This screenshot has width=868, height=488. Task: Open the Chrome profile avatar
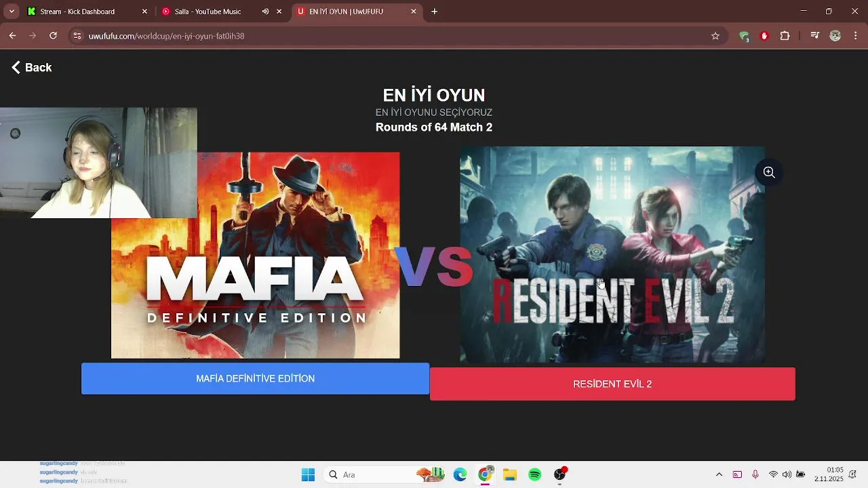pos(835,36)
